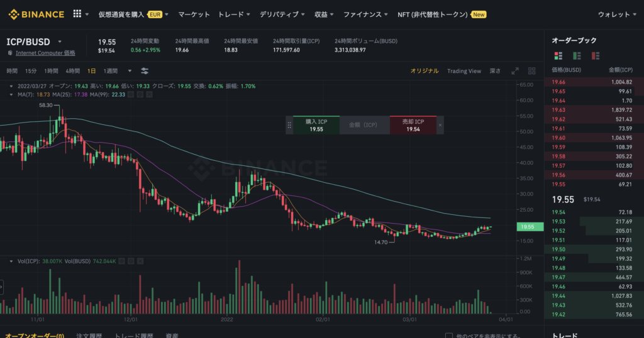
Task: Open NFT (非代替性トークン) menu item
Action: coord(442,14)
